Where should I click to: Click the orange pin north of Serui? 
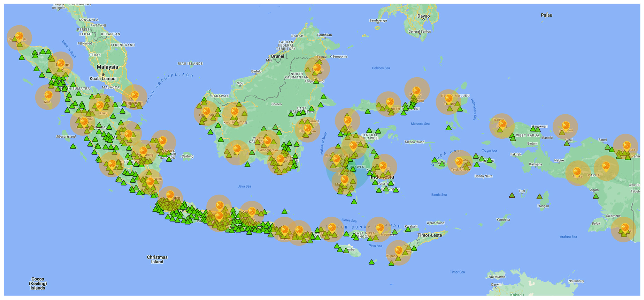tap(566, 125)
